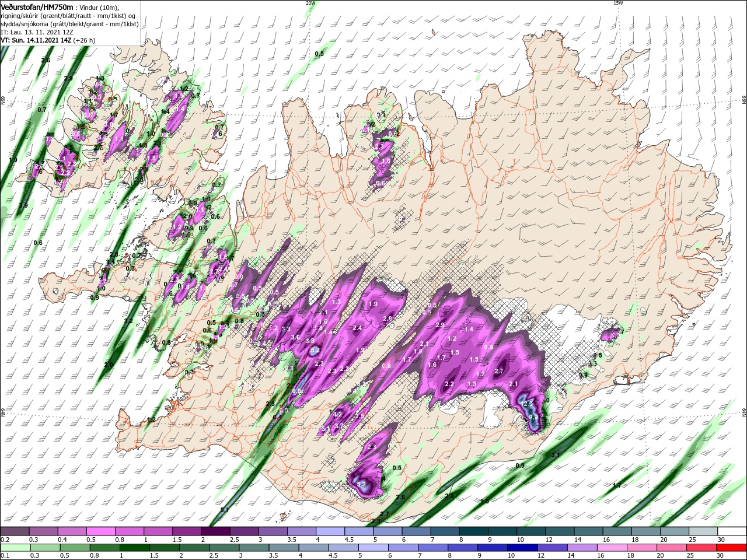This screenshot has width=747, height=560.
Task: Pick the dark mauve 0.2 swatch in the upper legend
Action: click(x=15, y=531)
